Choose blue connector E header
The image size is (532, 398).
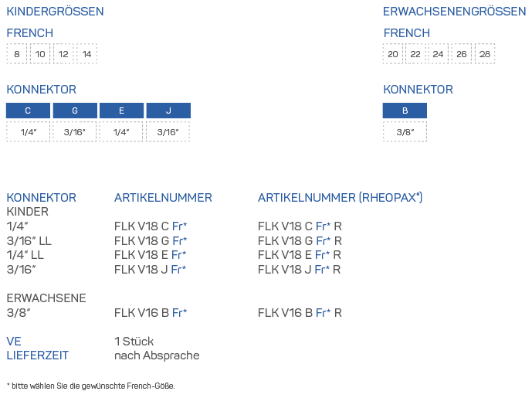coord(121,111)
